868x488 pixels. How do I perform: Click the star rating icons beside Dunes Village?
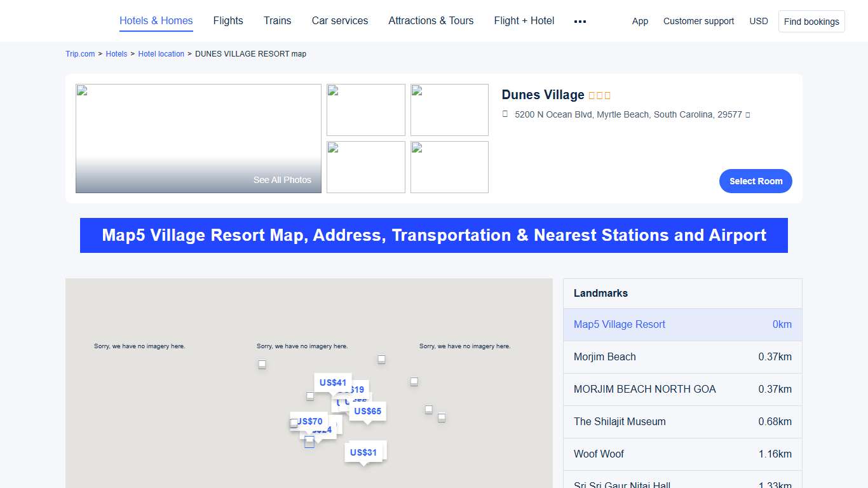coord(598,95)
